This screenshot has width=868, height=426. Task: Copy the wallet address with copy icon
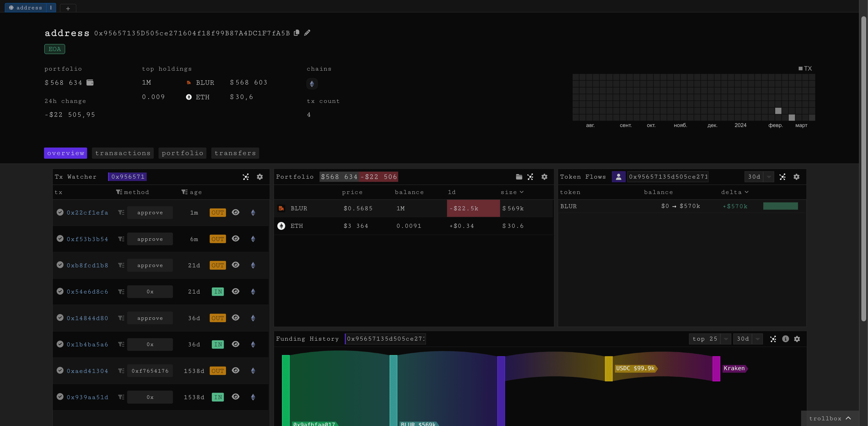[x=297, y=33]
